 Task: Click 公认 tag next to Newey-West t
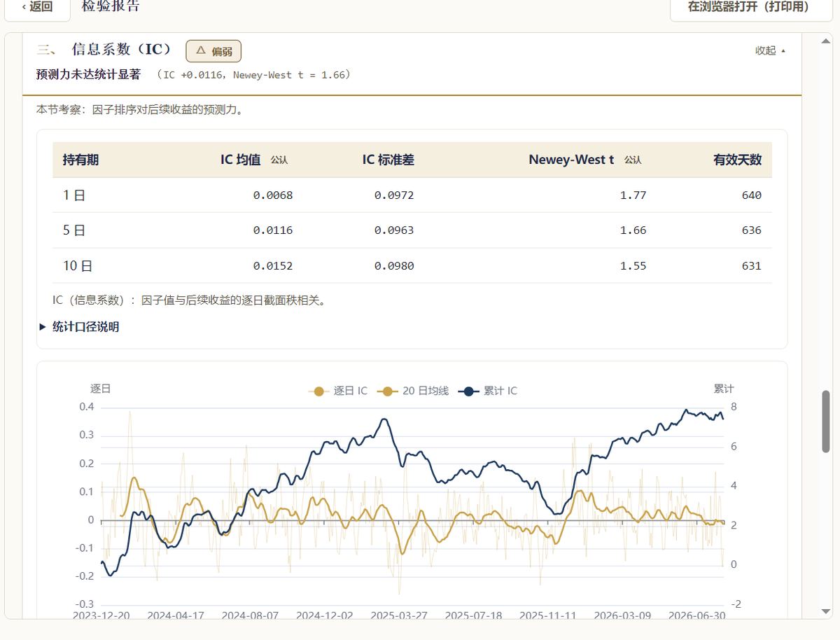pos(633,160)
